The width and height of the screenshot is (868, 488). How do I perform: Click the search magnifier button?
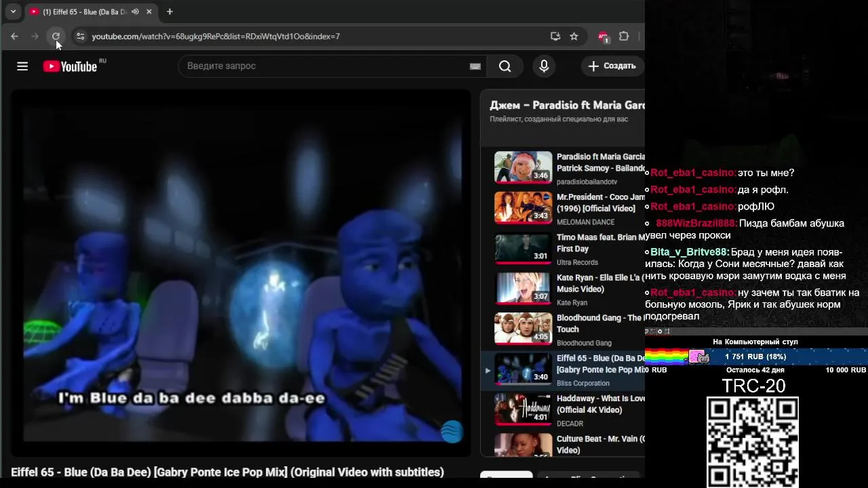[505, 66]
